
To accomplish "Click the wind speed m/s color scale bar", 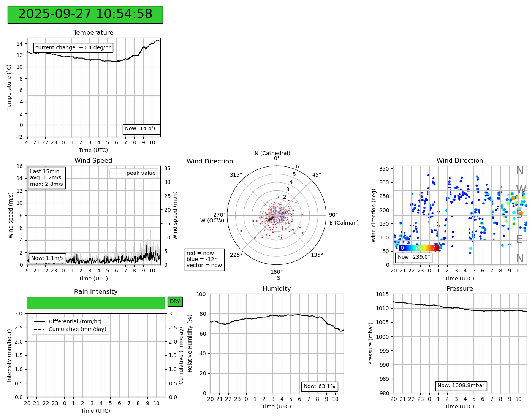I will (419, 248).
